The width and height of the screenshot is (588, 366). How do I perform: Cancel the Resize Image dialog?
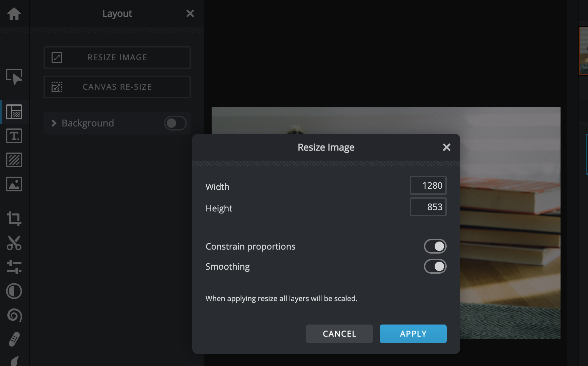[x=339, y=334]
